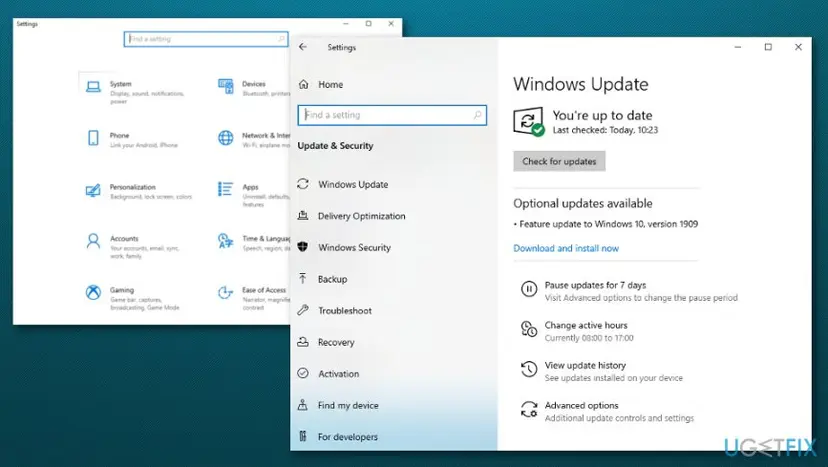Click the Find my device icon
828x467 pixels.
tap(303, 405)
